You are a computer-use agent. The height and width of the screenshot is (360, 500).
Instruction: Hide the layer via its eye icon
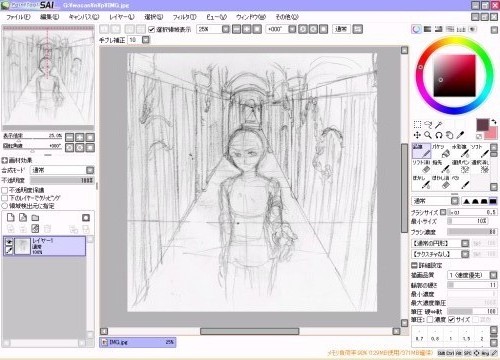tap(9, 242)
